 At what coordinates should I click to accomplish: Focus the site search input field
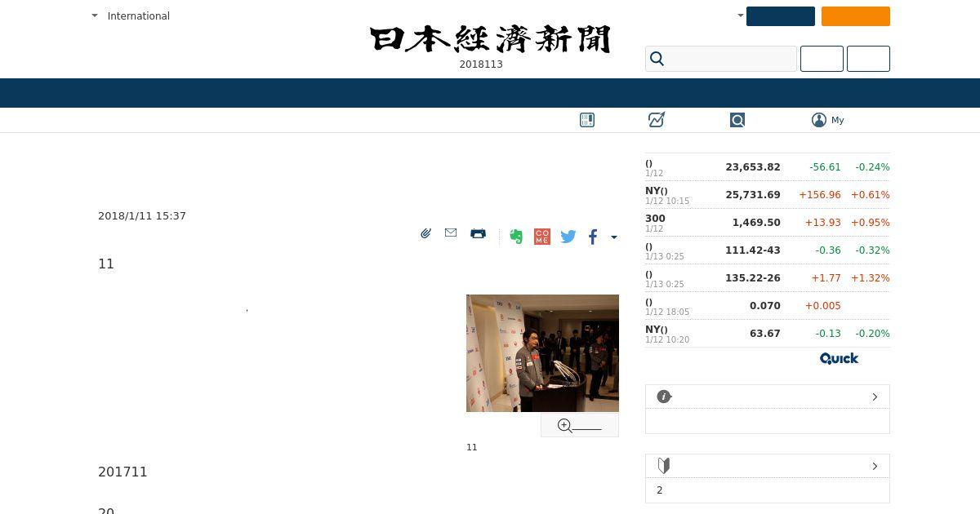coord(721,59)
